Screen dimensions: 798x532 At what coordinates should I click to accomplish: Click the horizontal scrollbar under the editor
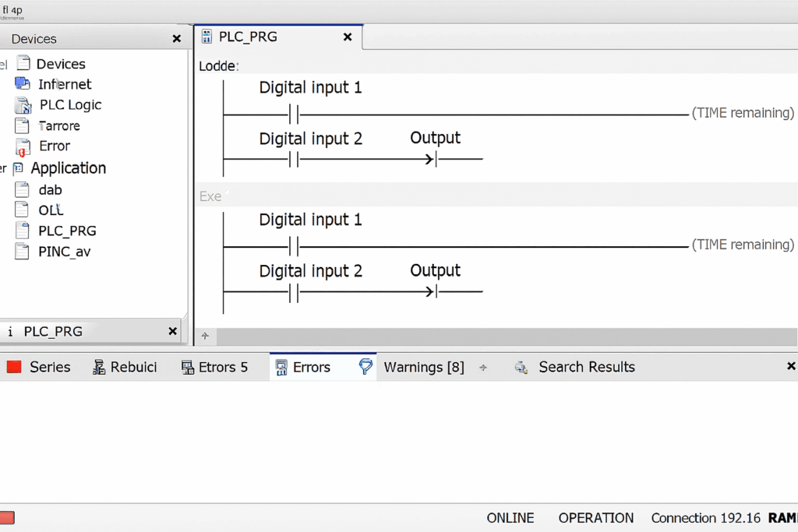[x=507, y=336]
